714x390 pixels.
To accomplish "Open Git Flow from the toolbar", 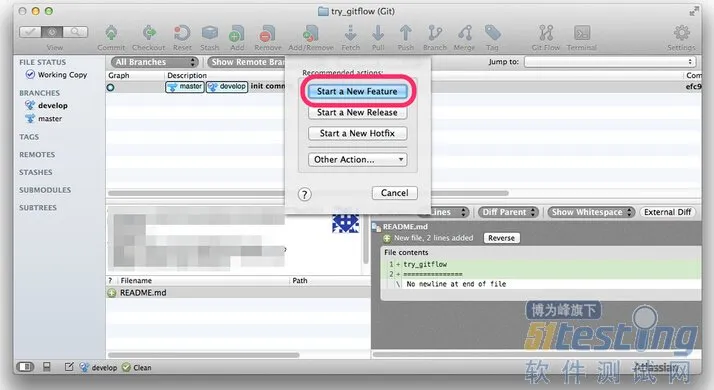I will coord(546,33).
